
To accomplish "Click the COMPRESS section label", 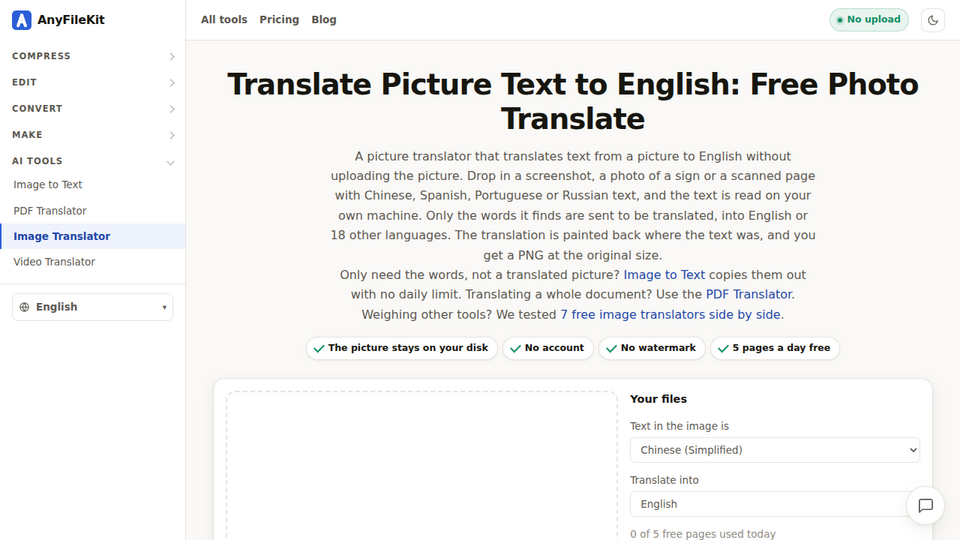I will coord(42,56).
